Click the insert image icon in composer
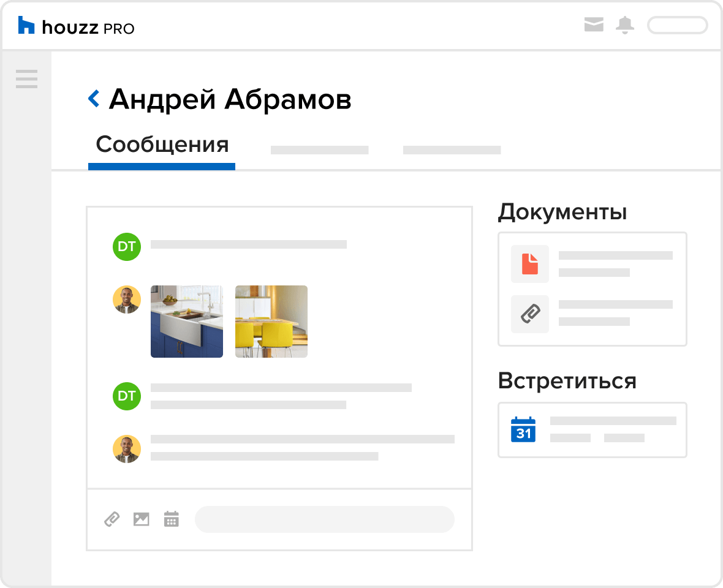 click(142, 519)
